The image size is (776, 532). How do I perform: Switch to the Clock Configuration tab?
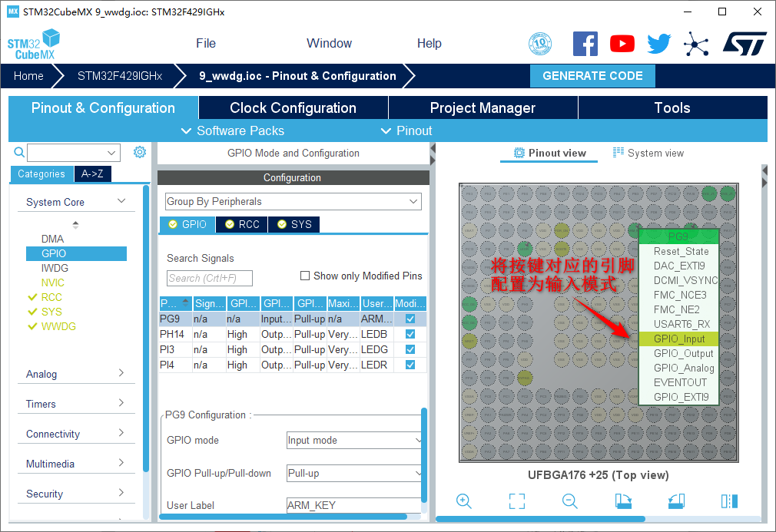(293, 107)
